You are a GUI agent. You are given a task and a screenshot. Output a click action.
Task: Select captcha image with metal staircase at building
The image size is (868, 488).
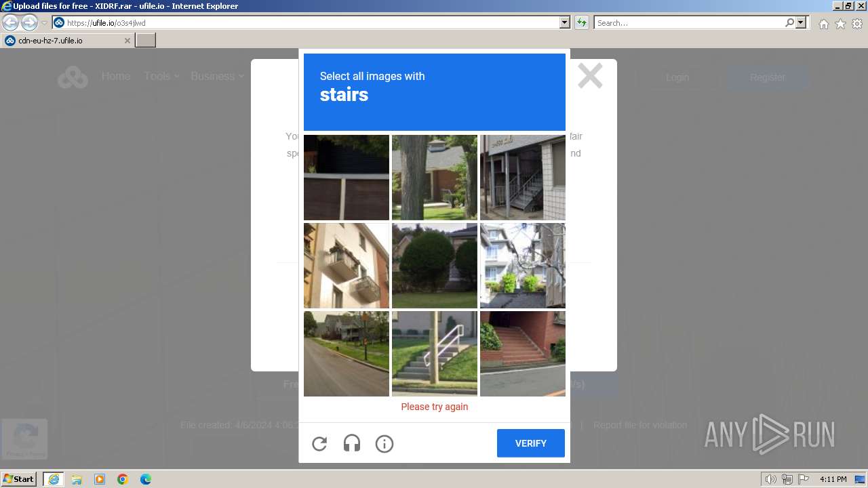(x=523, y=178)
